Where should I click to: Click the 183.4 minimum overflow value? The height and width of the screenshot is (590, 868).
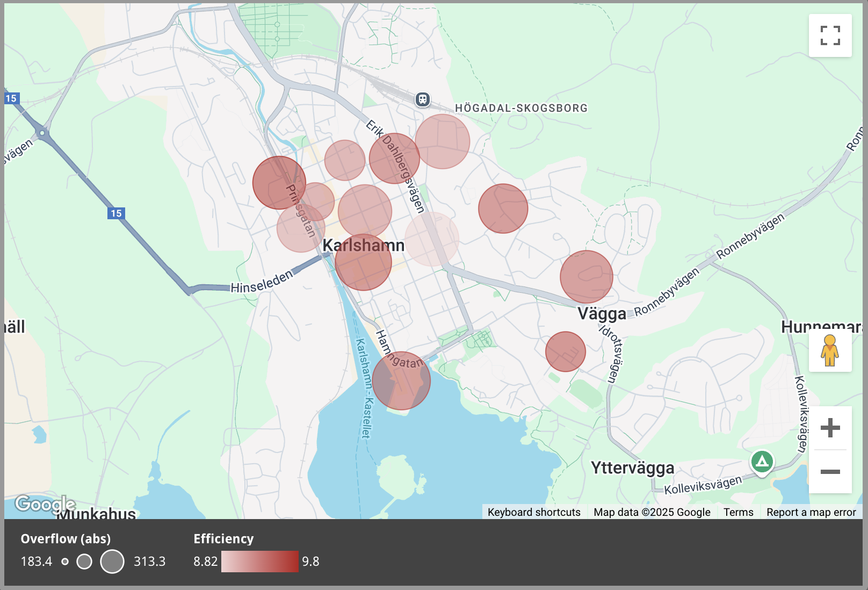click(x=37, y=562)
